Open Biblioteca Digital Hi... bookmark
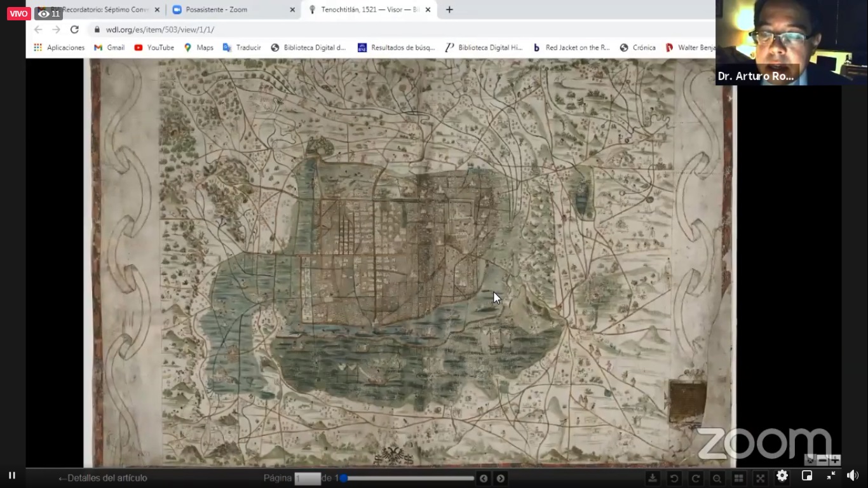This screenshot has height=488, width=868. [x=484, y=48]
